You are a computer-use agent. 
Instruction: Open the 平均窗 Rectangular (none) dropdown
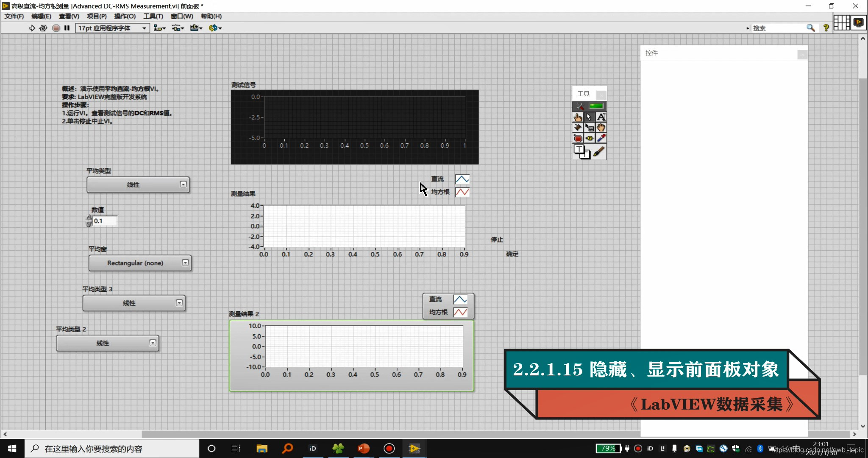(140, 263)
